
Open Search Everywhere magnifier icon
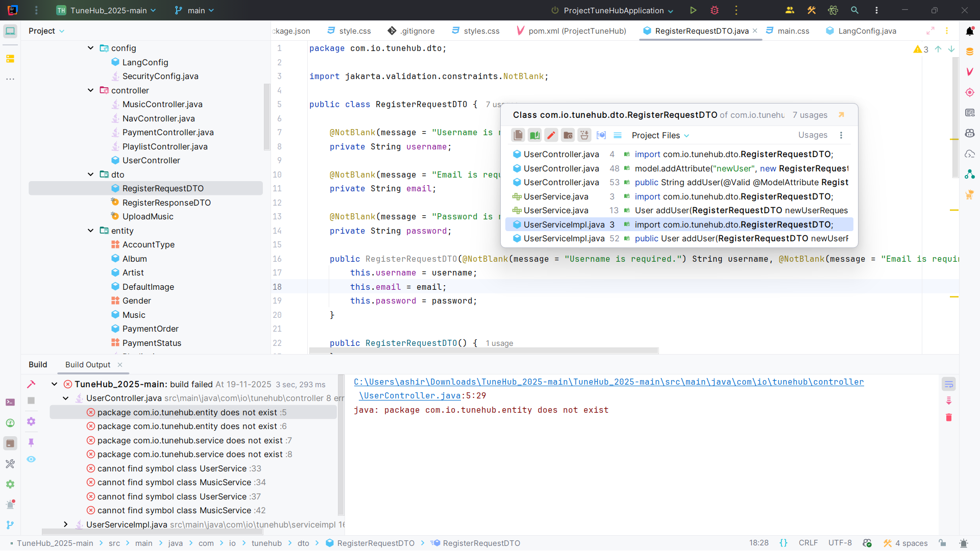(854, 10)
